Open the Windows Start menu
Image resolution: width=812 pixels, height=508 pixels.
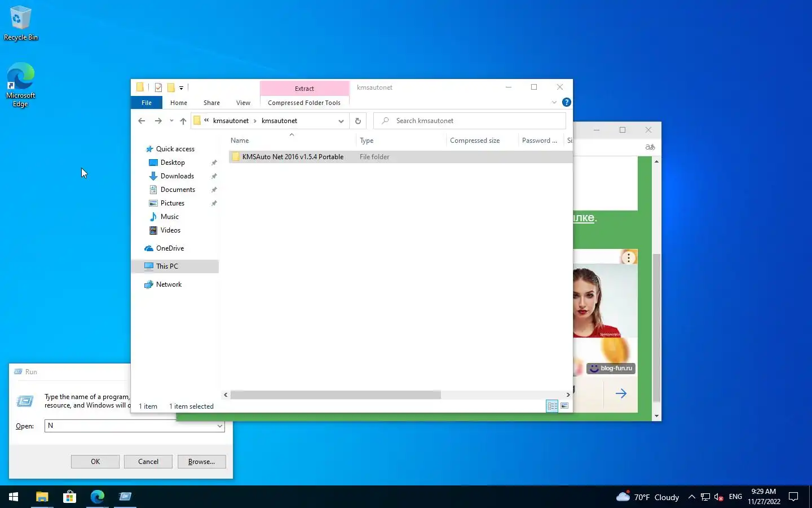click(x=14, y=497)
